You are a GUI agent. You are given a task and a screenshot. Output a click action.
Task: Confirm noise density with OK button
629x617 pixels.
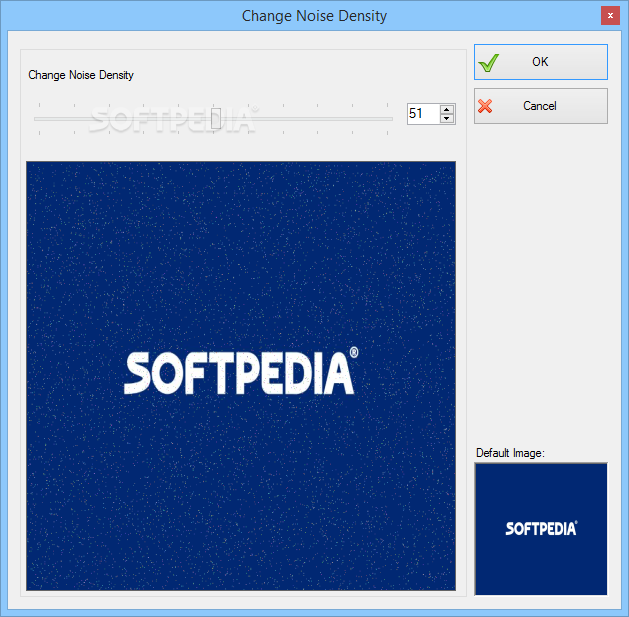541,62
